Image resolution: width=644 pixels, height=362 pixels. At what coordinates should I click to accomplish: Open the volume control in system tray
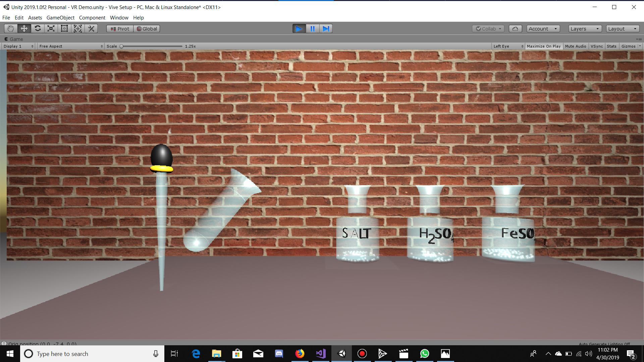point(589,354)
